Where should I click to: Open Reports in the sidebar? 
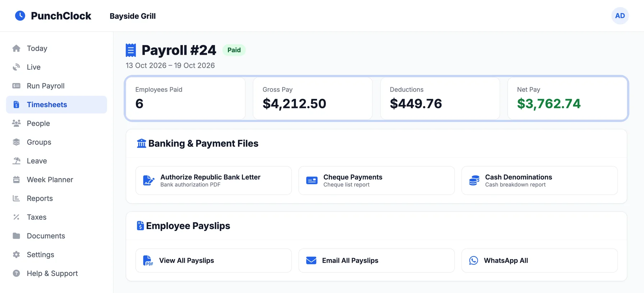[57, 198]
